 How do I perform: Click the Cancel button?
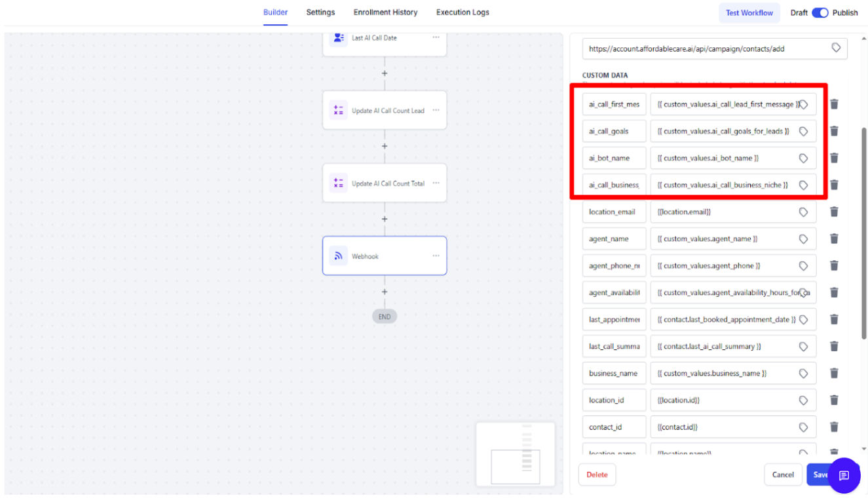[783, 474]
